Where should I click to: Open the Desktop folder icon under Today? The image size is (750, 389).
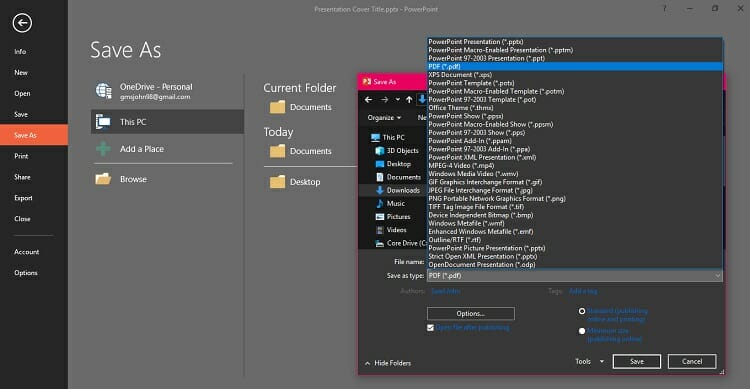pos(277,182)
